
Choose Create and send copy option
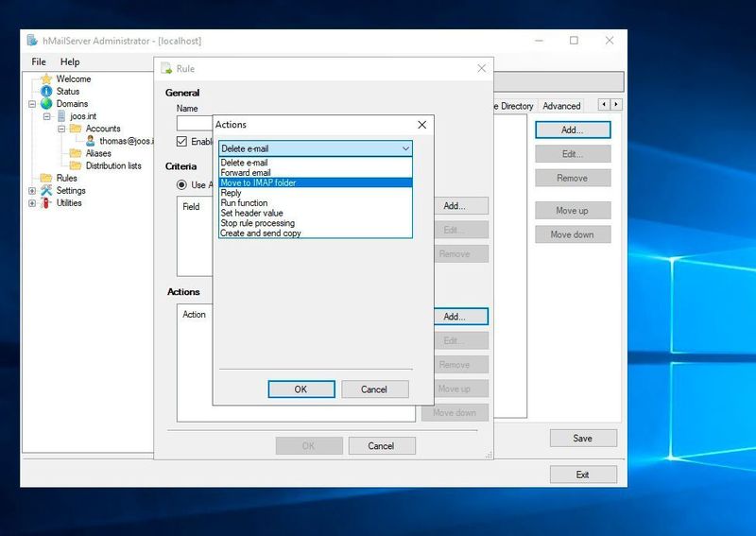(x=316, y=233)
